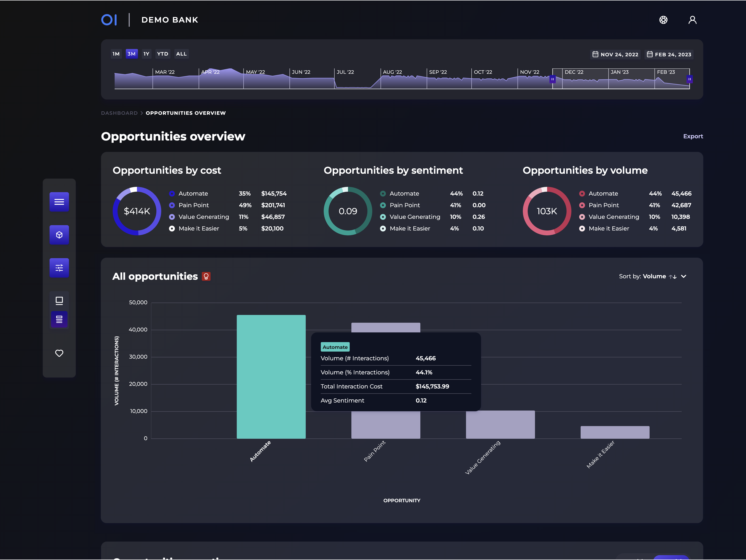746x560 pixels.
Task: Click the $414K cost donut chart
Action: (x=137, y=211)
